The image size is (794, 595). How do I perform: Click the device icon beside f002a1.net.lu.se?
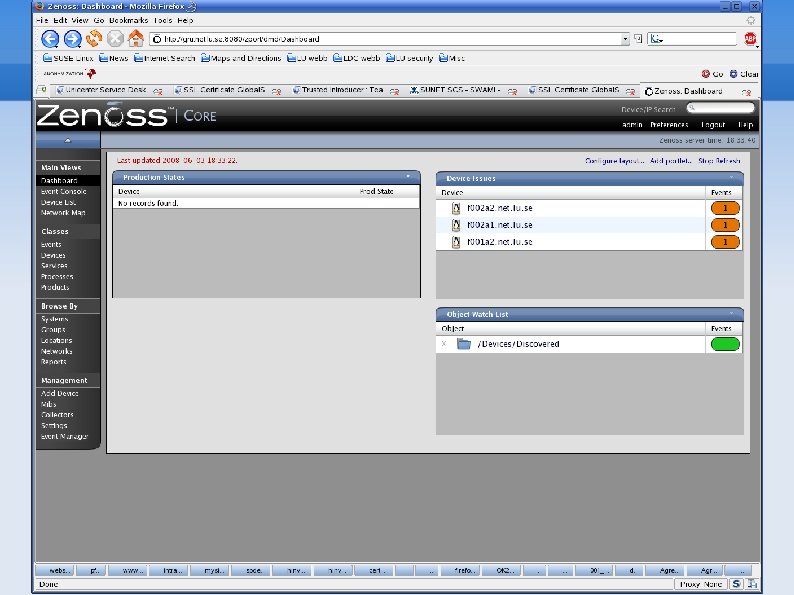456,225
